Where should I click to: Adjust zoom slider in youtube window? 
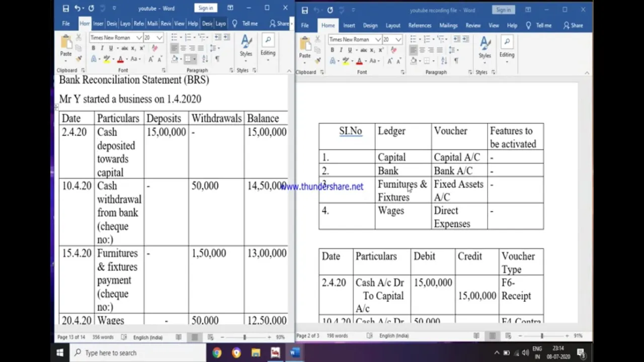pyautogui.click(x=245, y=337)
